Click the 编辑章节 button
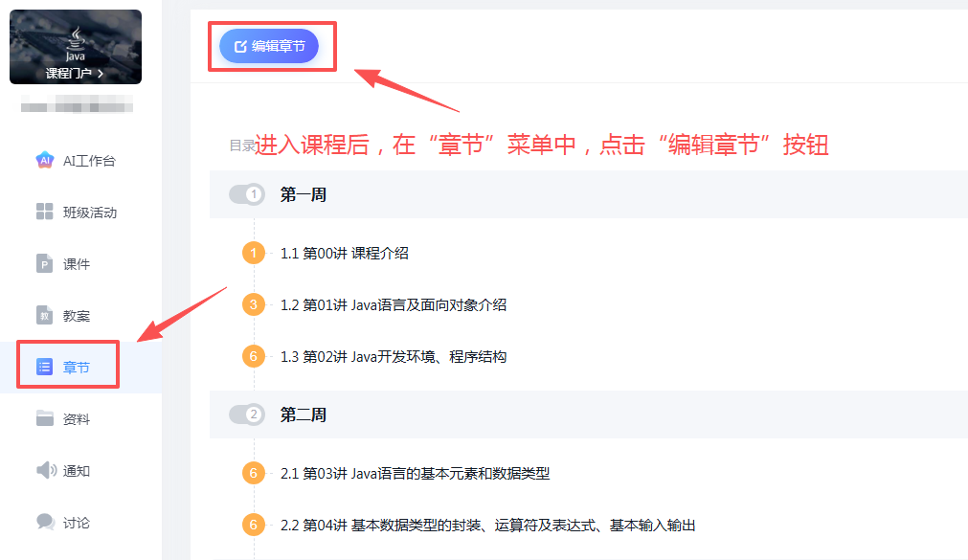This screenshot has height=560, width=968. coord(269,46)
